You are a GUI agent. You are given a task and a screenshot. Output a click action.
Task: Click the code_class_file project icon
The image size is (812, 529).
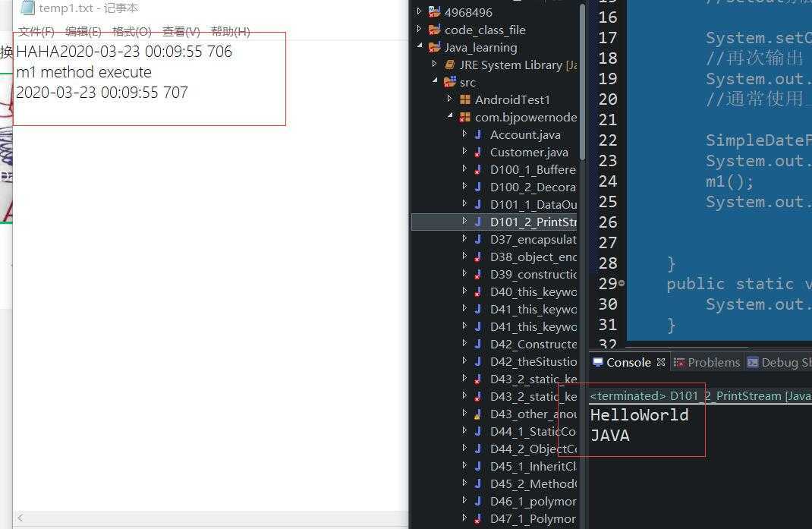(x=435, y=30)
